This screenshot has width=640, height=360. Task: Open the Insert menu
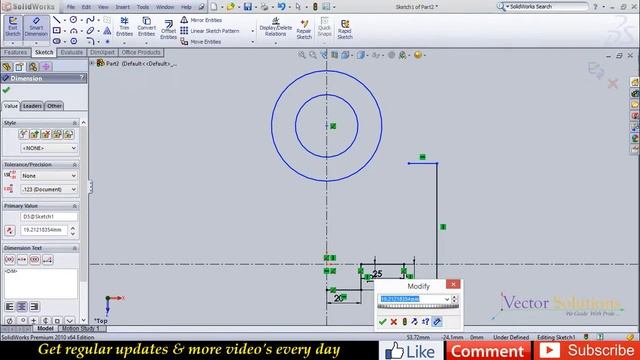[122, 7]
